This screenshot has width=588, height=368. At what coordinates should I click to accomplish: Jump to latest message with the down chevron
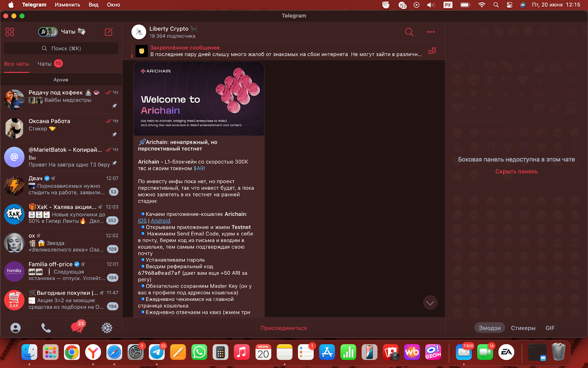[x=430, y=303]
